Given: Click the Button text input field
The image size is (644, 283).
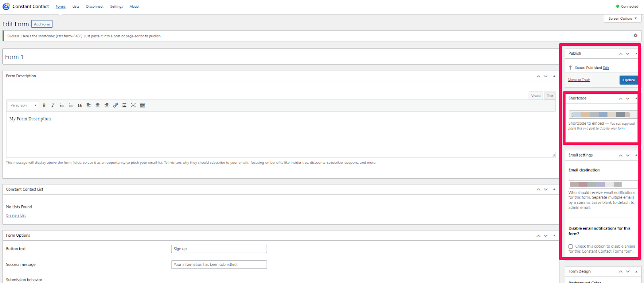Looking at the screenshot, I should 219,249.
